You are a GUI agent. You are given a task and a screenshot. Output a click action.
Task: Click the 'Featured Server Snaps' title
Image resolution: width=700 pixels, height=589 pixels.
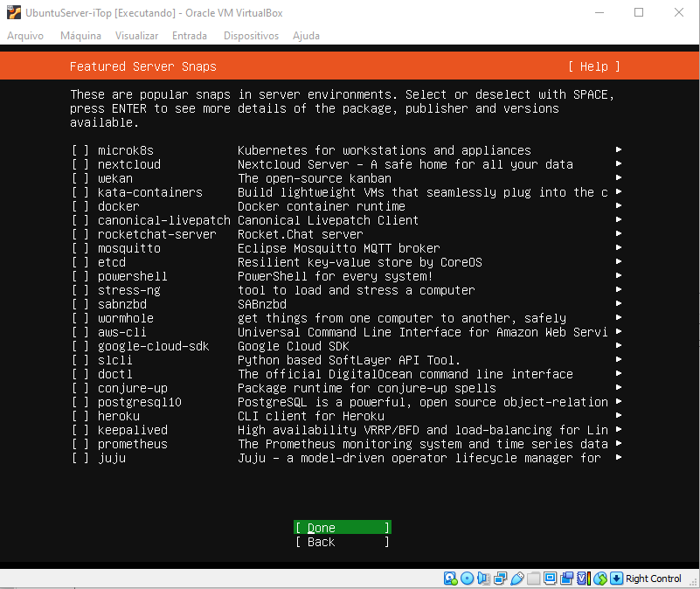[142, 66]
